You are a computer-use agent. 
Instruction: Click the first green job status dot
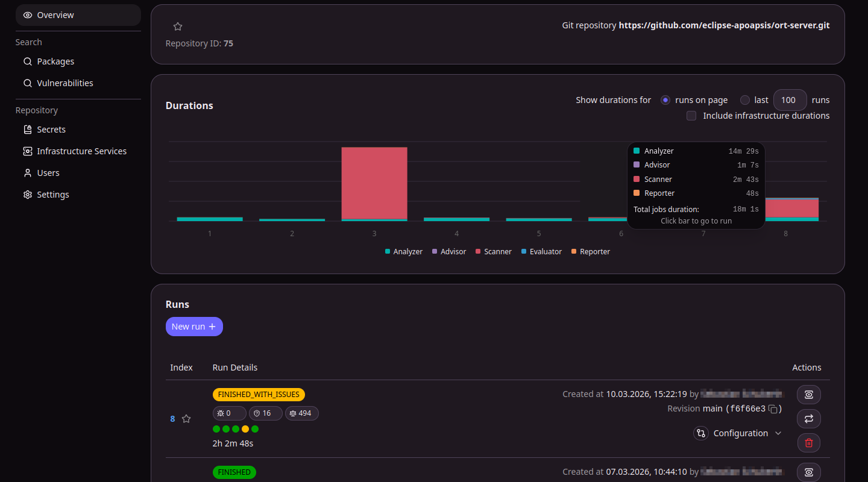216,429
